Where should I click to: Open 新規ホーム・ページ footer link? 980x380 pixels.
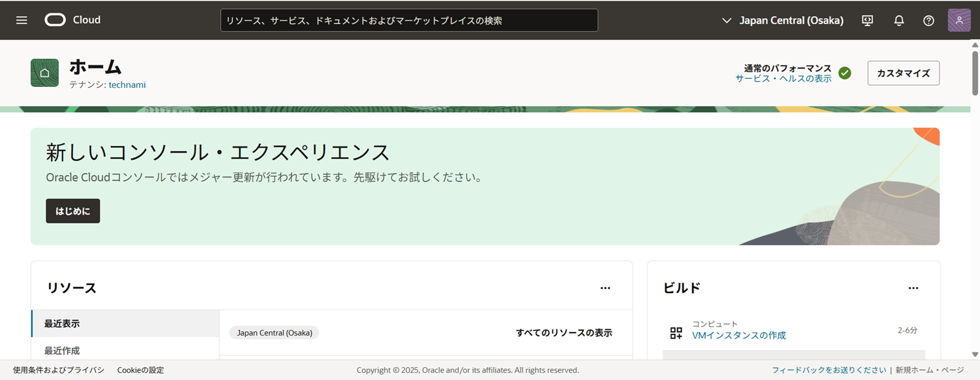[x=929, y=370]
